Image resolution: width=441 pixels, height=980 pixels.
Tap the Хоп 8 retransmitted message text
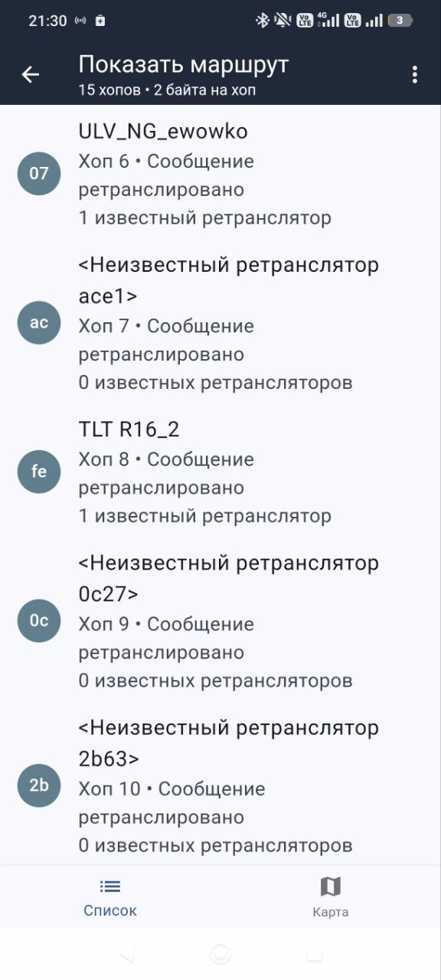pyautogui.click(x=166, y=473)
